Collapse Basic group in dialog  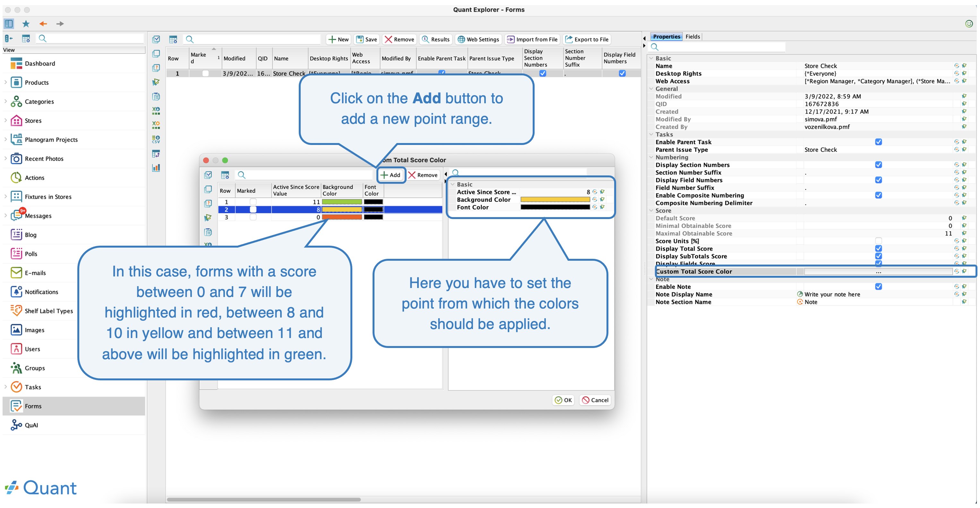click(453, 184)
